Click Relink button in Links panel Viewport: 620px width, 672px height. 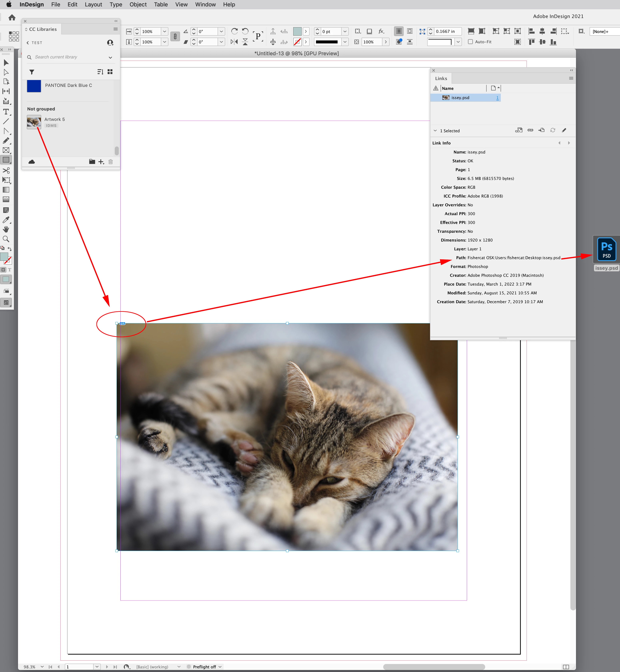[x=530, y=130]
